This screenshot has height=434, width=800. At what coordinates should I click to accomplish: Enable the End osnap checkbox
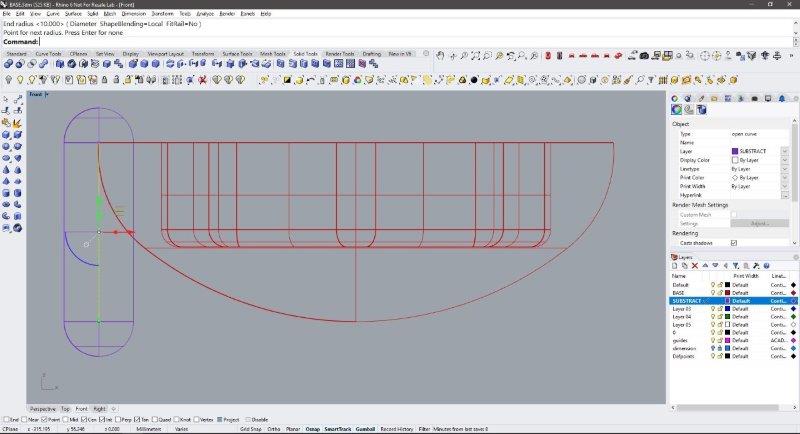[x=6, y=420]
